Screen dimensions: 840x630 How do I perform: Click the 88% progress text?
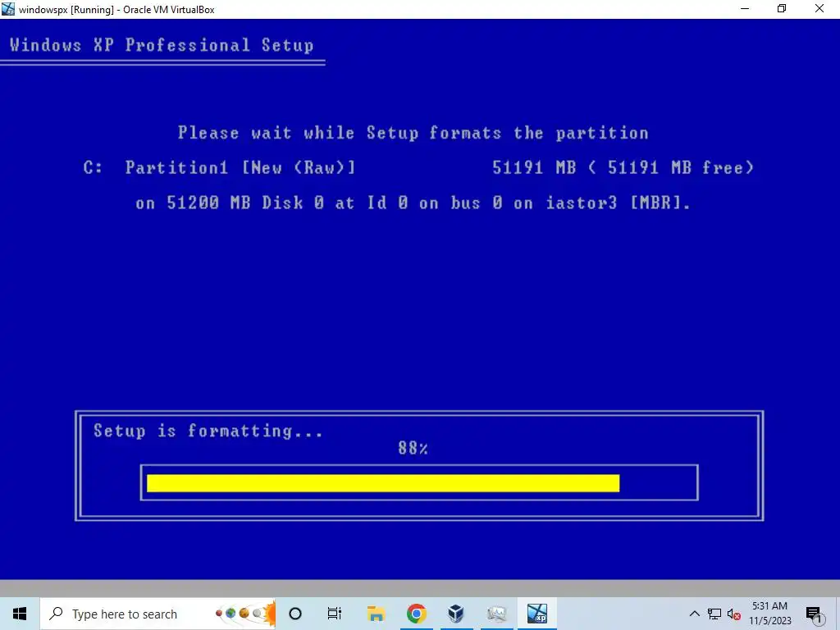pos(413,449)
